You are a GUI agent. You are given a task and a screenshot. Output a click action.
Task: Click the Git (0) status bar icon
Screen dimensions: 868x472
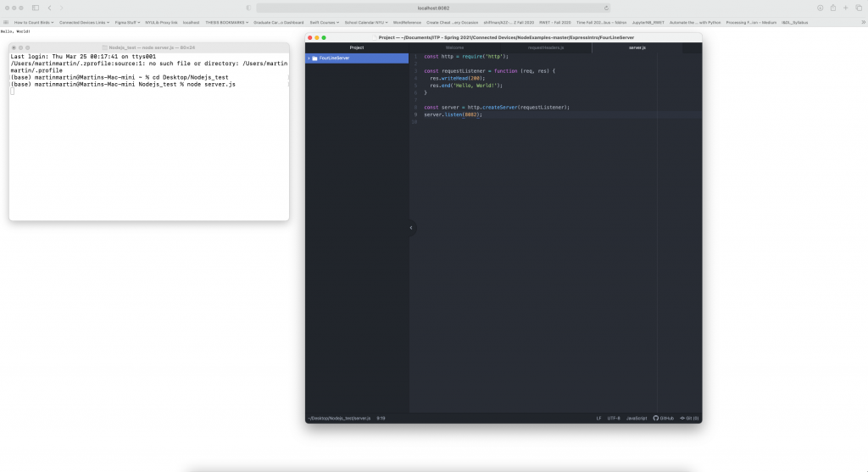pos(689,418)
